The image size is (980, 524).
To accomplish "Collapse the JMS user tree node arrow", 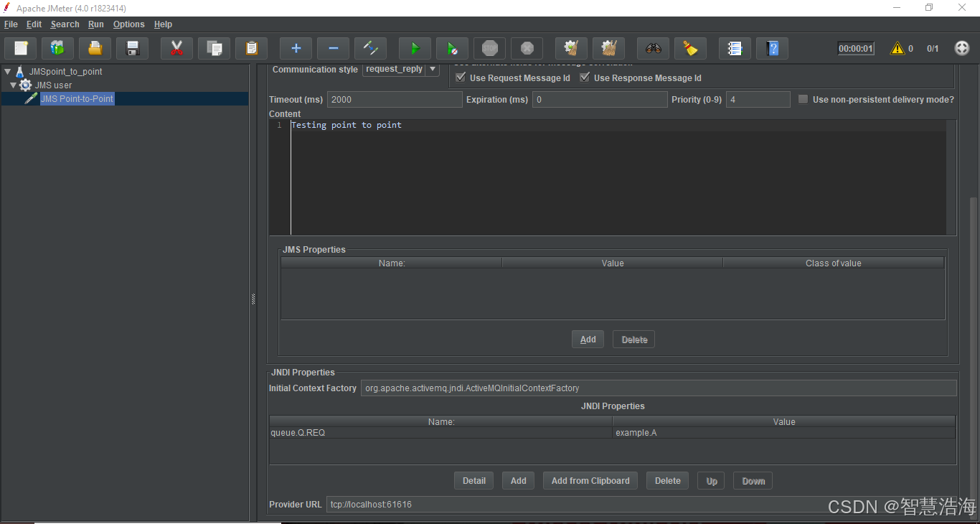I will point(13,85).
